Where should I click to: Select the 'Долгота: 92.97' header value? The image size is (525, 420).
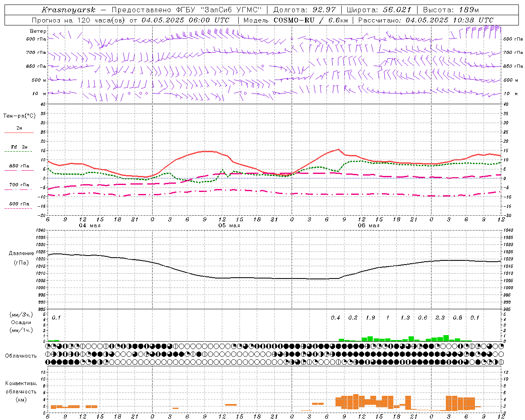pos(304,10)
